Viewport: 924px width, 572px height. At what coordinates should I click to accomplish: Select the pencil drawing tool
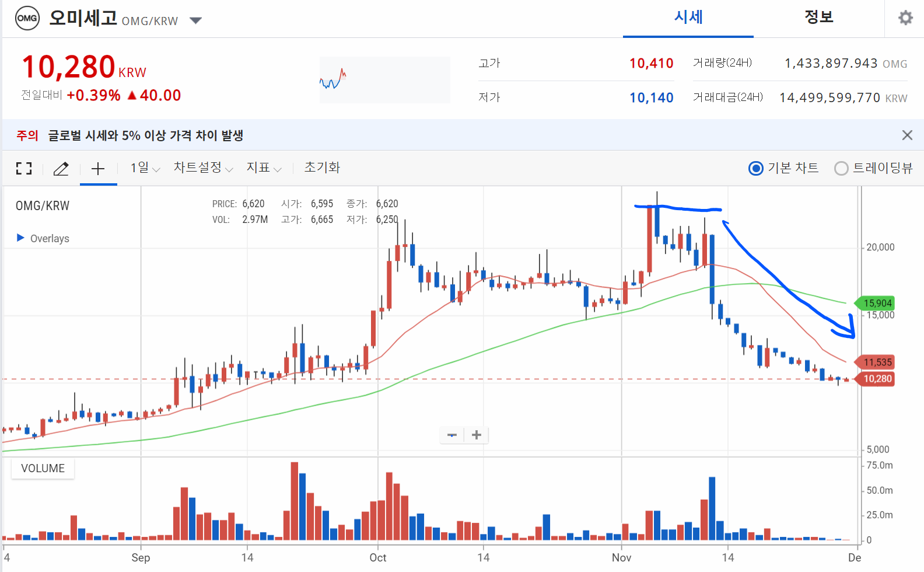61,169
